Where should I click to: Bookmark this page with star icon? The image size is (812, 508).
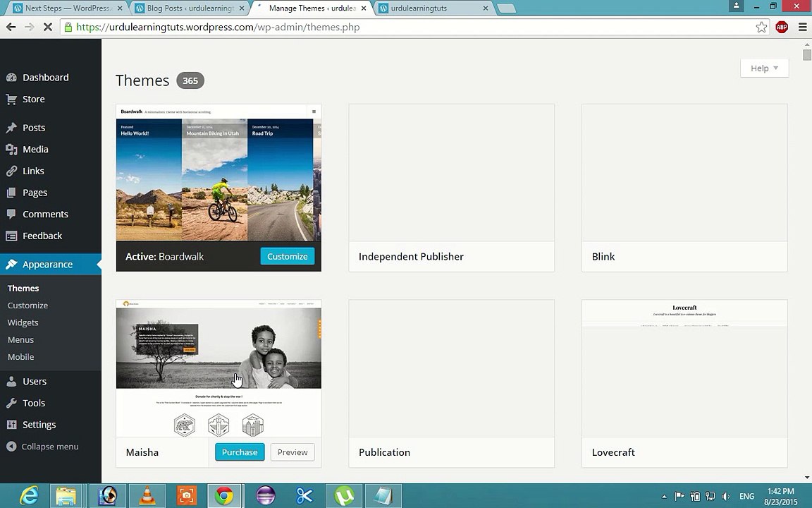tap(761, 27)
